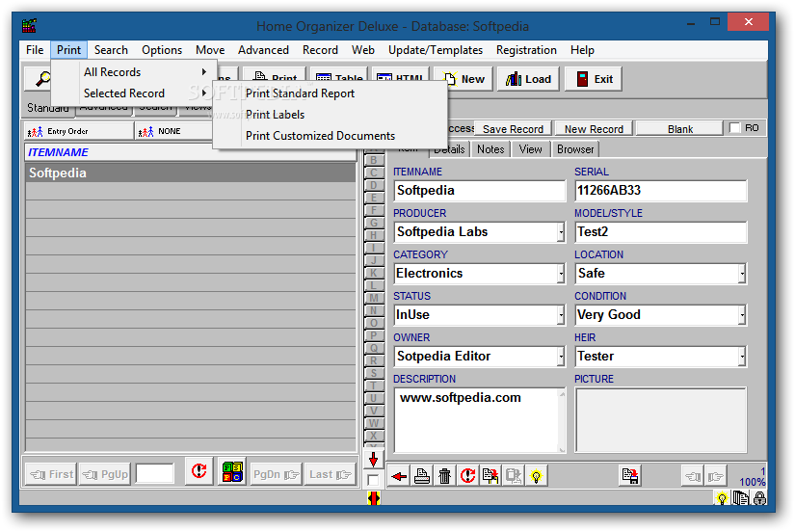The height and width of the screenshot is (532, 795).
Task: Click the NONE sort button
Action: 174,131
